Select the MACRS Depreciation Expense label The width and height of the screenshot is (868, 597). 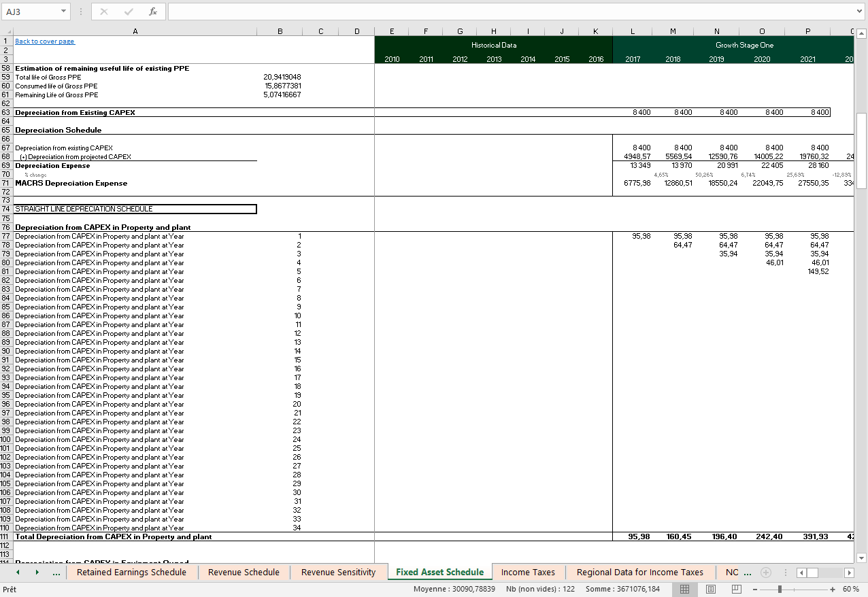point(71,183)
